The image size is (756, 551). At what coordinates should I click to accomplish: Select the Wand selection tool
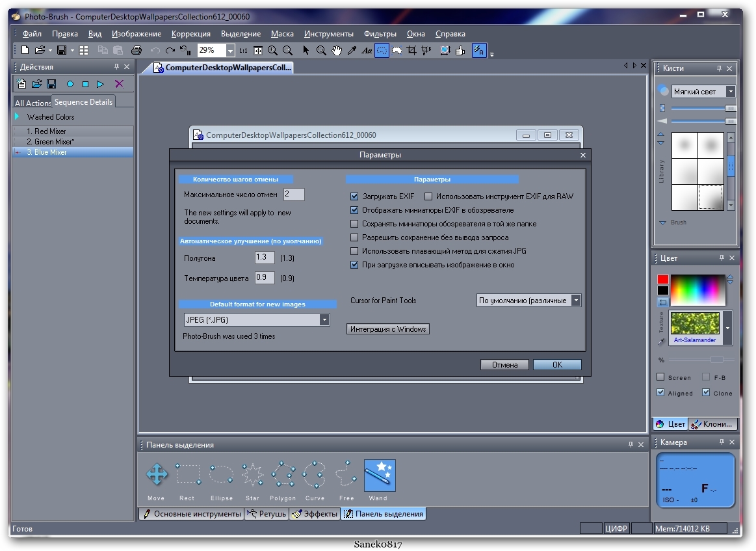point(380,476)
